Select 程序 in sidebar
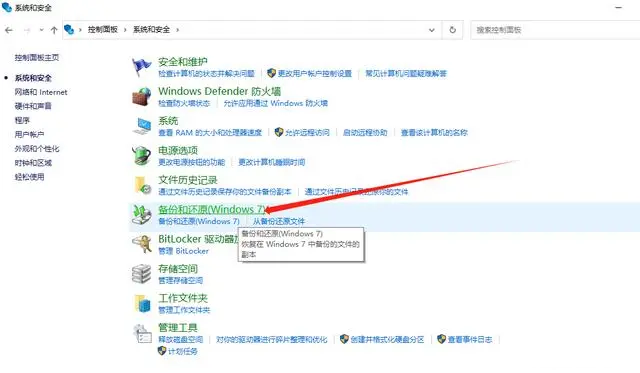Image resolution: width=640 pixels, height=373 pixels. (x=22, y=120)
